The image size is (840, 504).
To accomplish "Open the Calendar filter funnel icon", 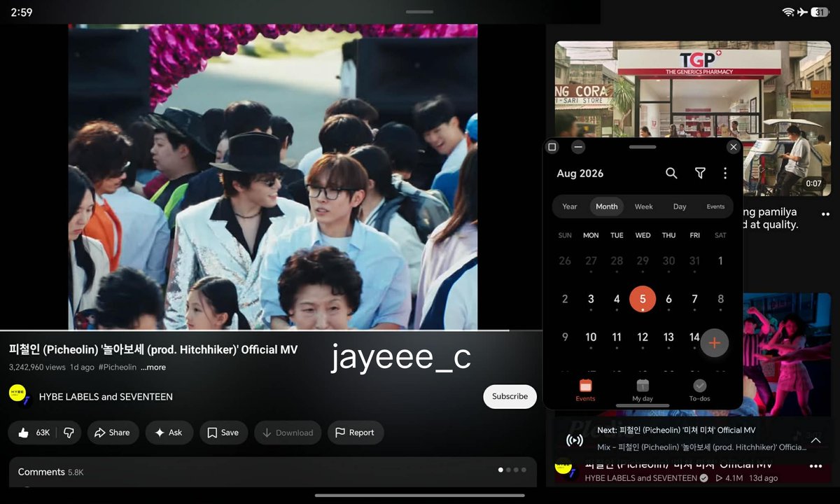I will coord(700,173).
